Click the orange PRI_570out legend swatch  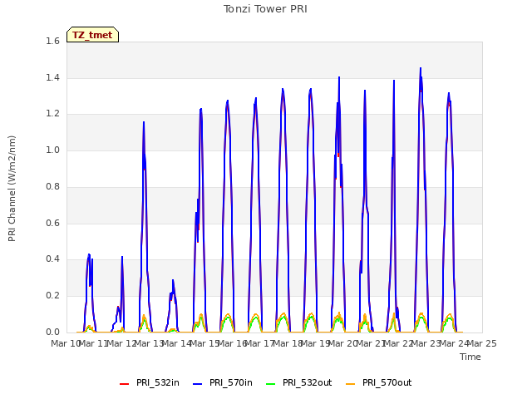[x=351, y=384]
